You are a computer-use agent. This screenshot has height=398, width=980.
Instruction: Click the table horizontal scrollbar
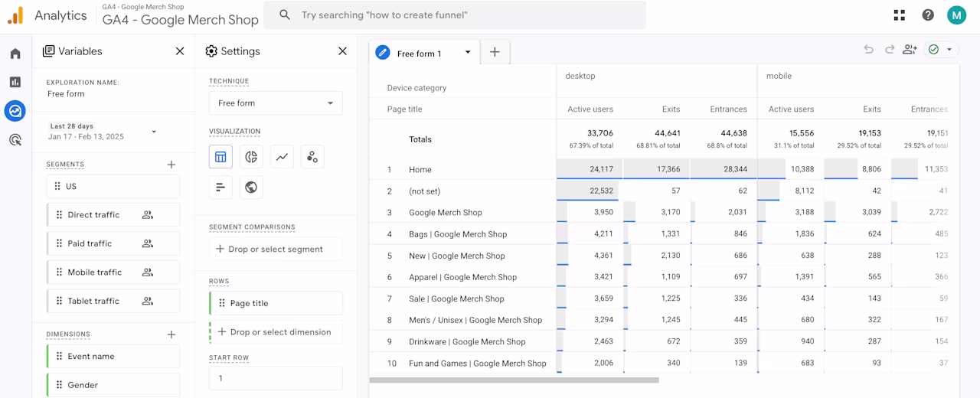pyautogui.click(x=514, y=380)
